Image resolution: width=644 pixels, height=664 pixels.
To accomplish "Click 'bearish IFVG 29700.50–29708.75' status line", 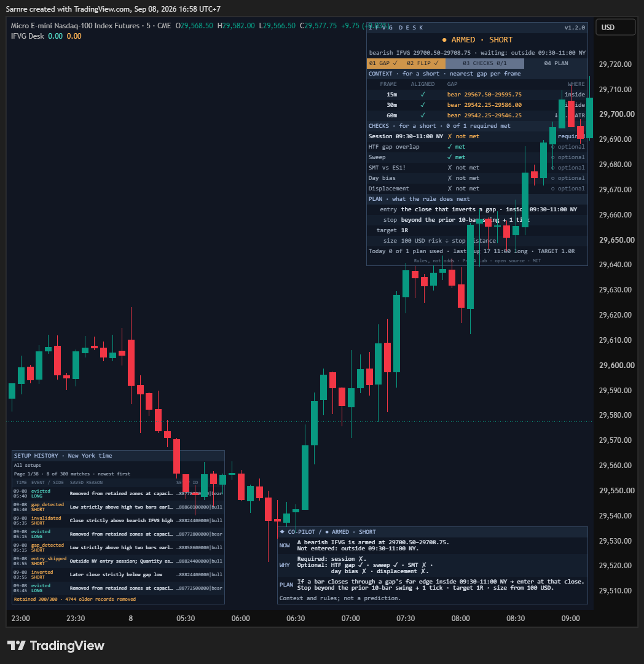I will click(420, 53).
